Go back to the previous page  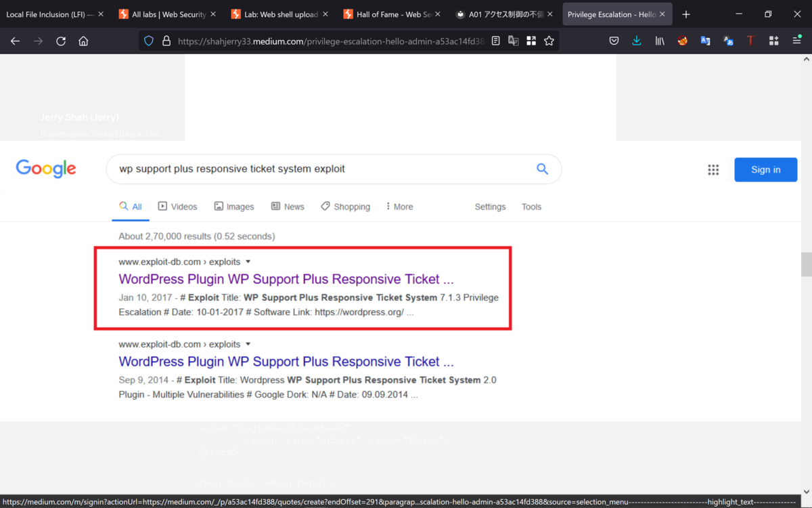(x=15, y=41)
